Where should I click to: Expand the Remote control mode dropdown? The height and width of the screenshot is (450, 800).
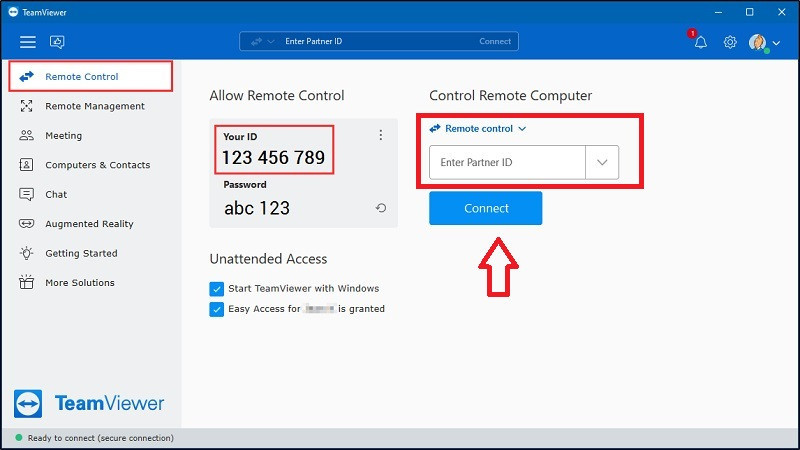pyautogui.click(x=478, y=129)
